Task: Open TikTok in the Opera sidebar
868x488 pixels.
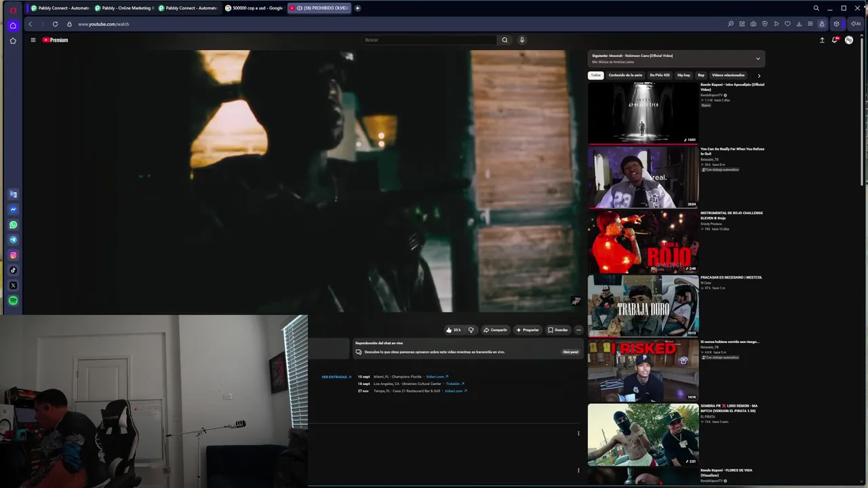Action: coord(13,270)
